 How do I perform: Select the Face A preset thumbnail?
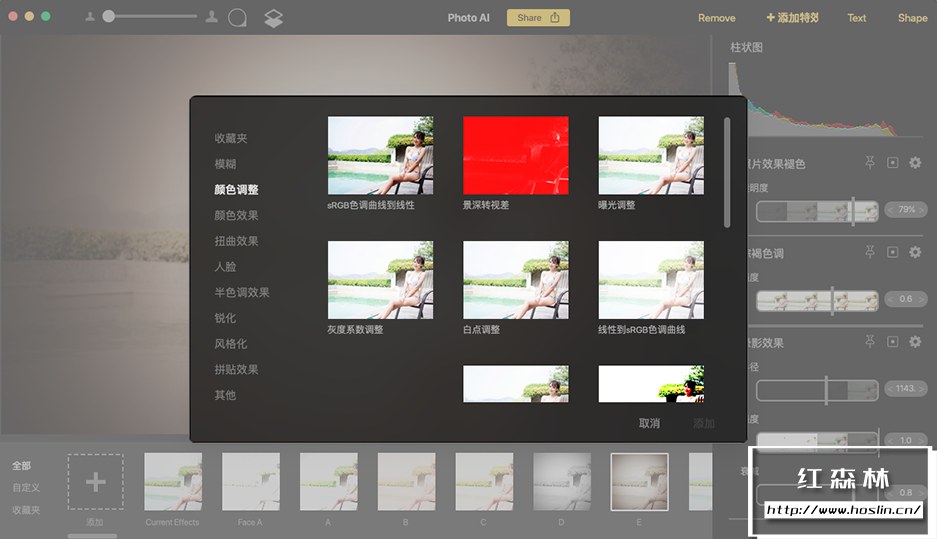(250, 482)
